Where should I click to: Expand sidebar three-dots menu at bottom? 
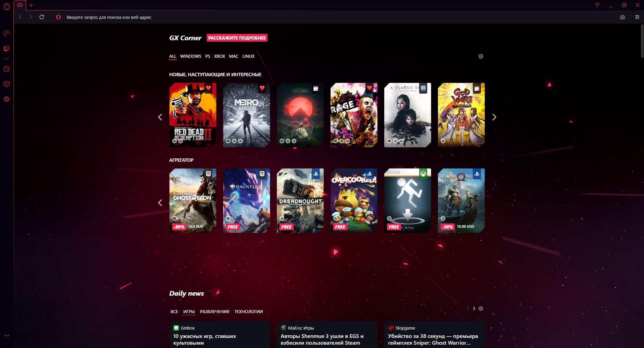pyautogui.click(x=6, y=336)
